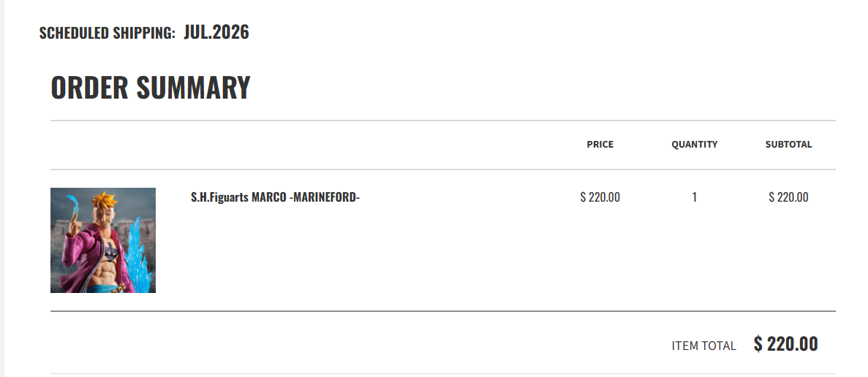The height and width of the screenshot is (377, 868).
Task: Click the divider line beneath the column headers
Action: click(x=442, y=170)
